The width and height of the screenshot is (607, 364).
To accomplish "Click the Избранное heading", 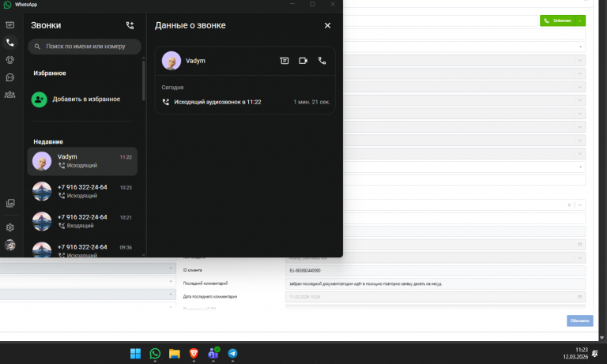I will (50, 73).
